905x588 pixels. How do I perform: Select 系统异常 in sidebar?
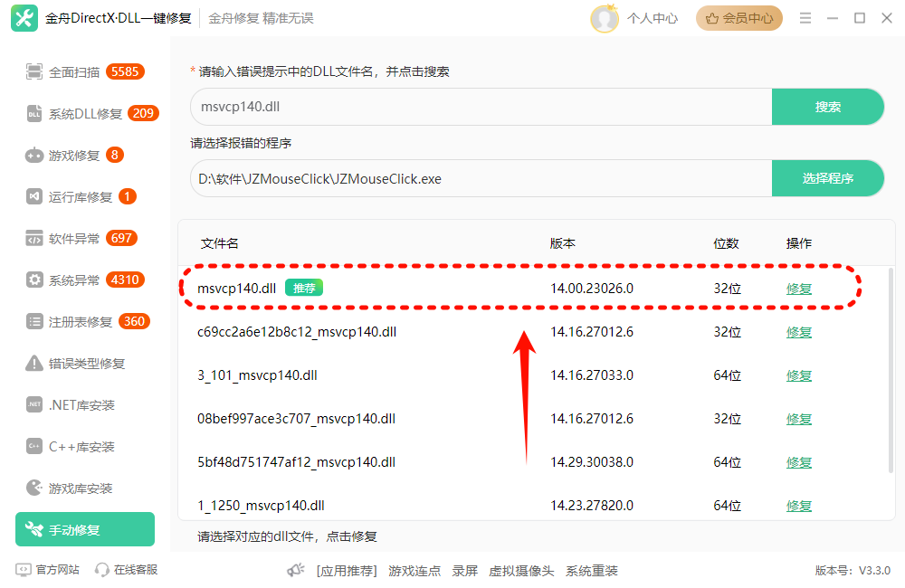tap(85, 280)
